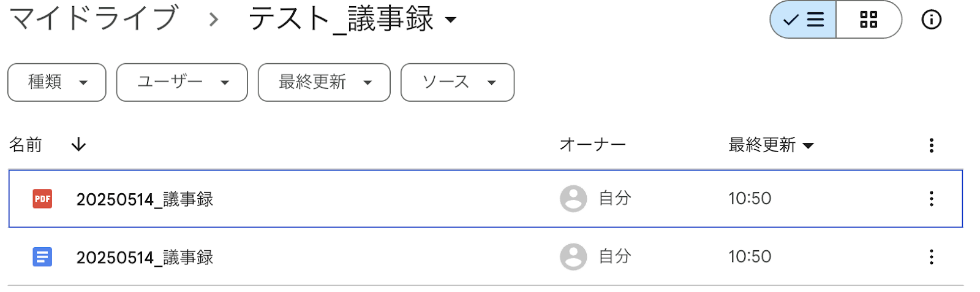Reverse the sort direction arrow beside 名前
Viewport: 980px width, 292px height.
click(x=78, y=145)
